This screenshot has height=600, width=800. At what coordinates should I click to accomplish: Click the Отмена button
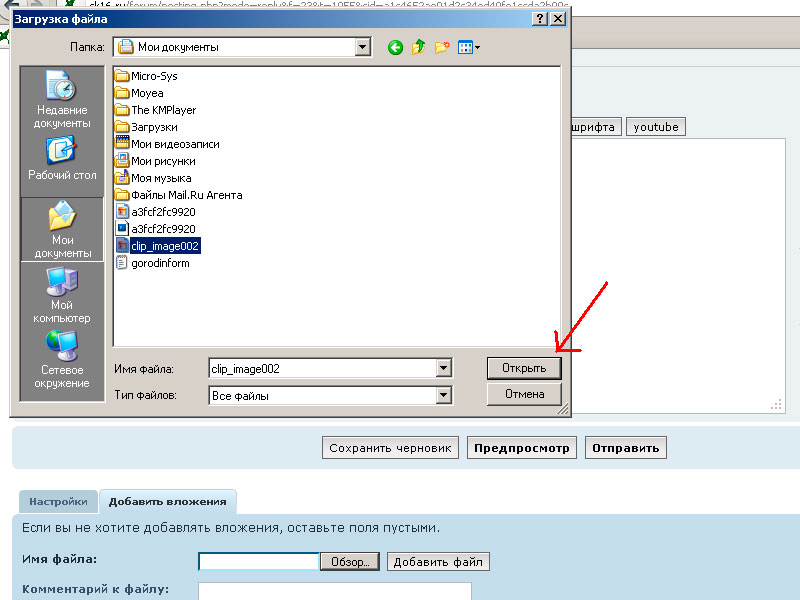[x=524, y=395]
